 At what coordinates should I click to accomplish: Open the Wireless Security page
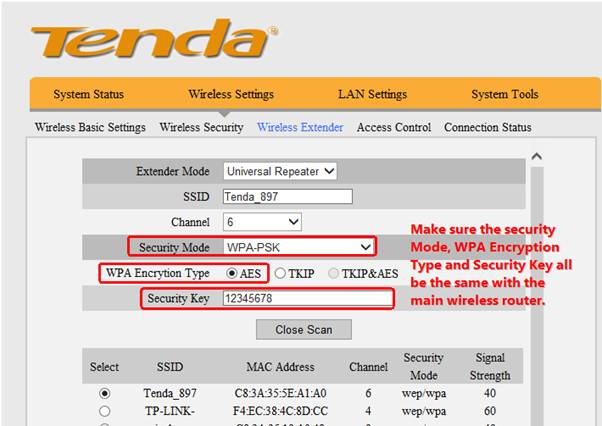pyautogui.click(x=201, y=127)
